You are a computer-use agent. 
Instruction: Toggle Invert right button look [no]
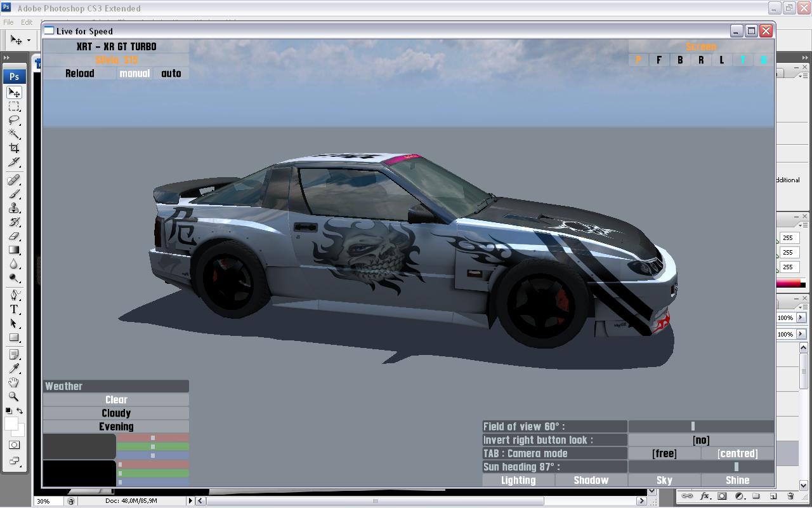[701, 440]
